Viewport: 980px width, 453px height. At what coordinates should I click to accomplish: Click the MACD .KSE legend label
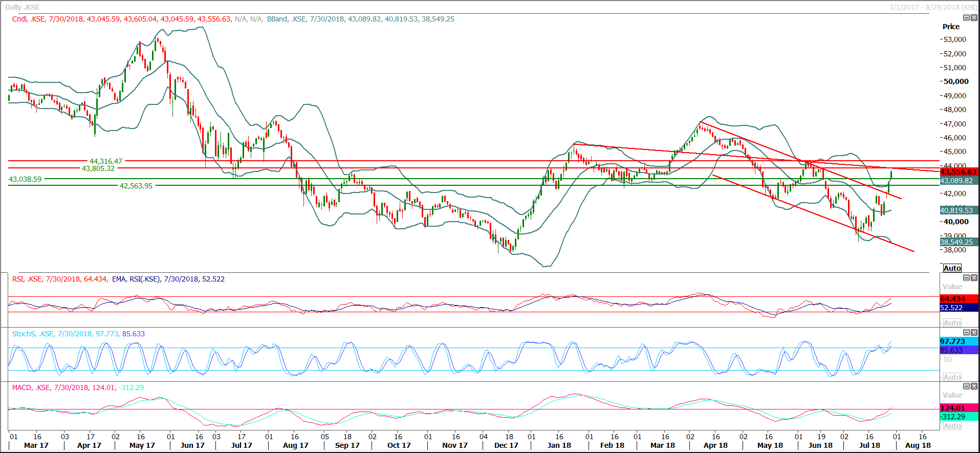(31, 387)
